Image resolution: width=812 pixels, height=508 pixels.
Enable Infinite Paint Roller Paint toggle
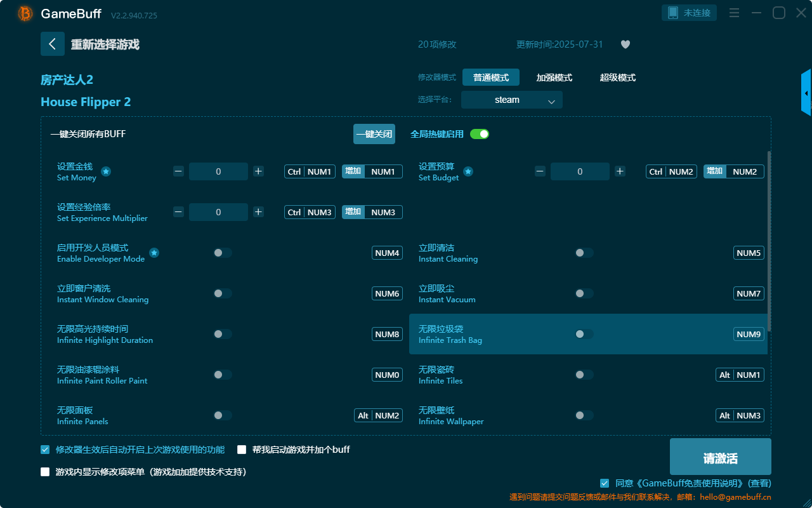223,375
